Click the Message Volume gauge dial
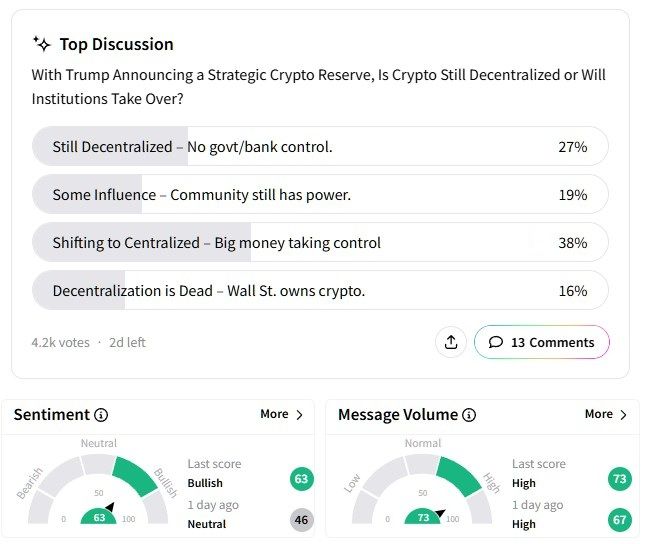 click(422, 490)
